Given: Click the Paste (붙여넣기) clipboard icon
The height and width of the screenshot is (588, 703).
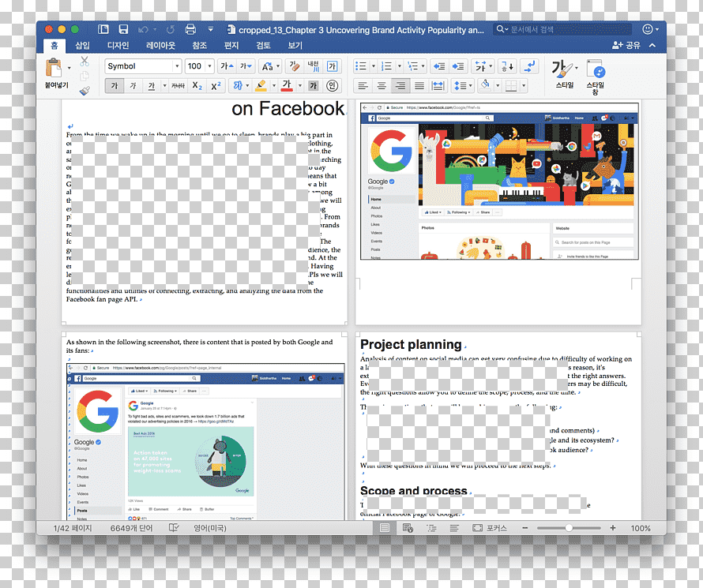Looking at the screenshot, I should pyautogui.click(x=54, y=68).
